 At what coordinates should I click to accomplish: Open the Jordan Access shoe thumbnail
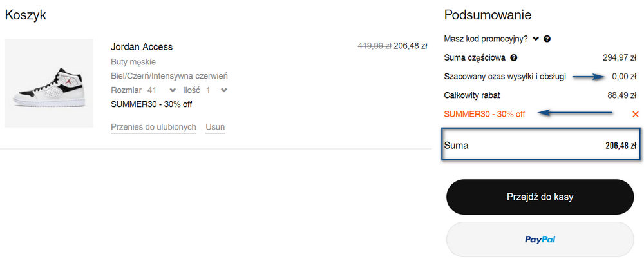(49, 83)
